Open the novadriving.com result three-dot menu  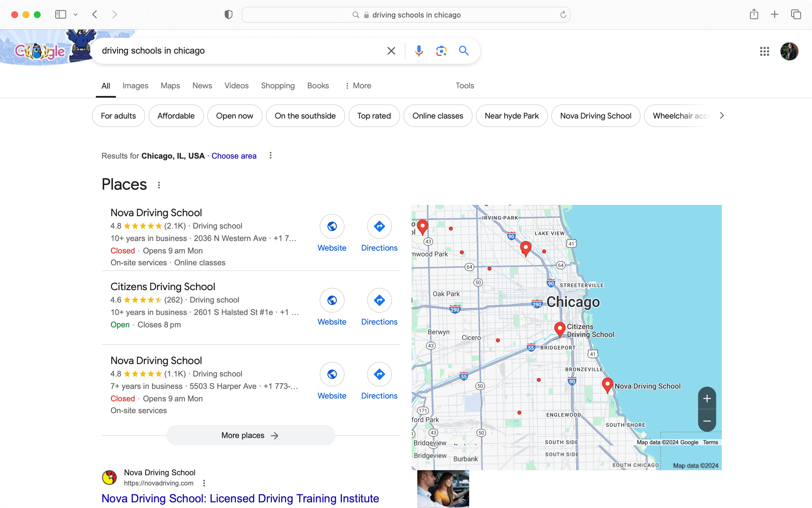204,483
